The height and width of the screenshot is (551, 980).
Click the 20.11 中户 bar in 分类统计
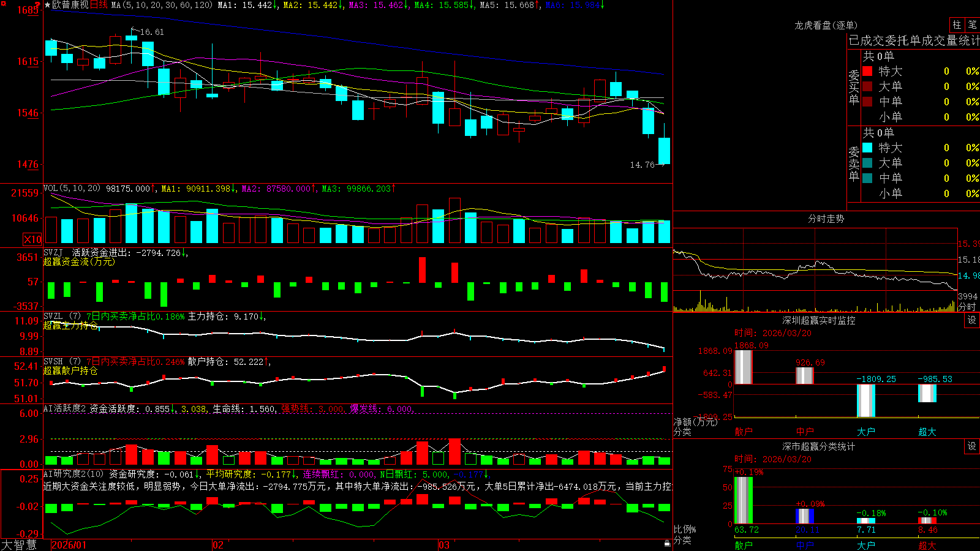coord(805,516)
